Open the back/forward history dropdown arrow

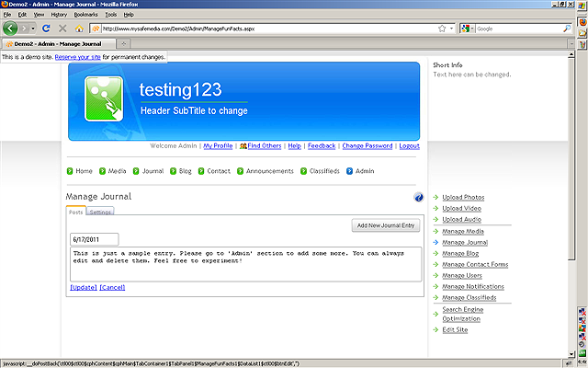(32, 29)
